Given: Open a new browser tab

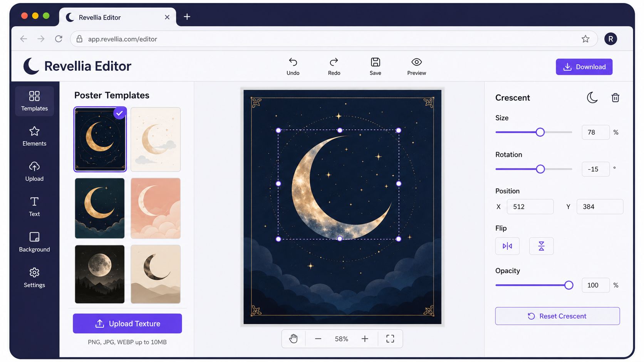Looking at the screenshot, I should pyautogui.click(x=187, y=17).
